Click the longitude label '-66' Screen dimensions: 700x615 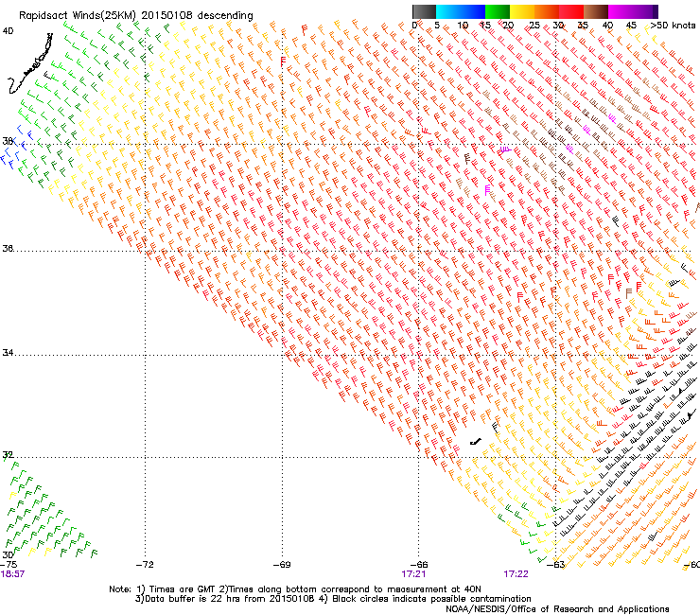pos(419,565)
